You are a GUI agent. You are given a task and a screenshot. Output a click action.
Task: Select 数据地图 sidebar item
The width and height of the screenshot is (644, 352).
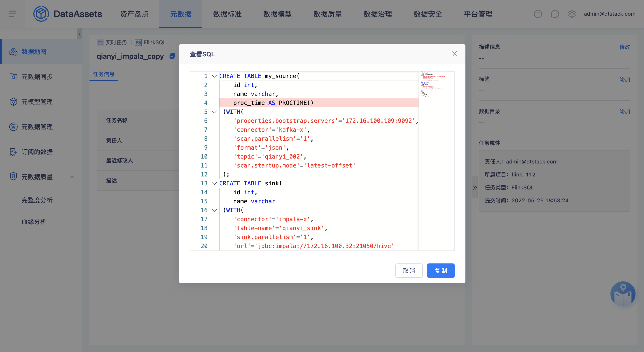coord(41,52)
